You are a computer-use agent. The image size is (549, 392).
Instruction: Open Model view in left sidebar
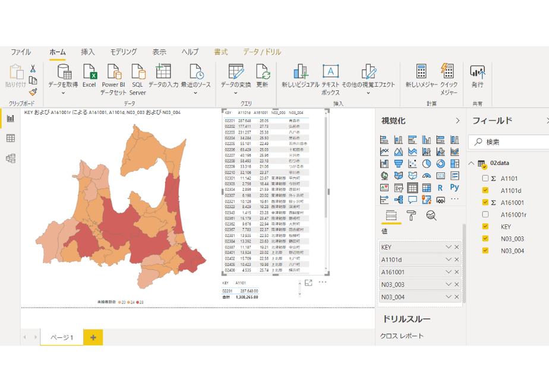coord(11,159)
